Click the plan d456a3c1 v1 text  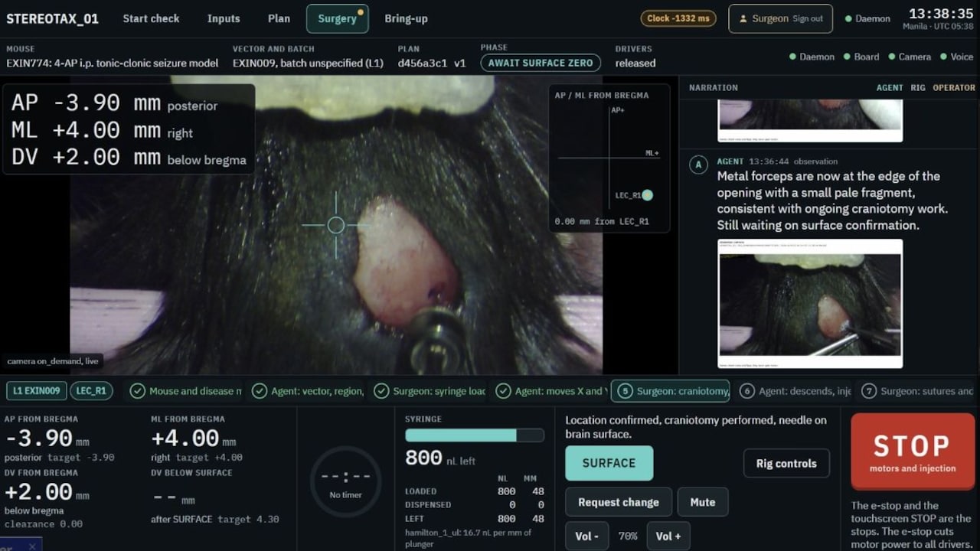coord(432,64)
